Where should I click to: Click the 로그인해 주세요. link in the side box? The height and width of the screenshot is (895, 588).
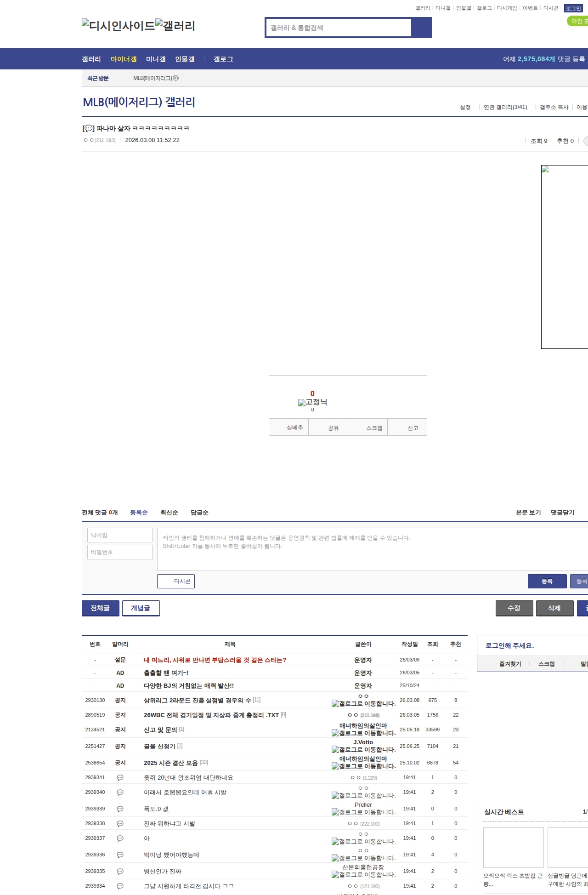coord(510,645)
